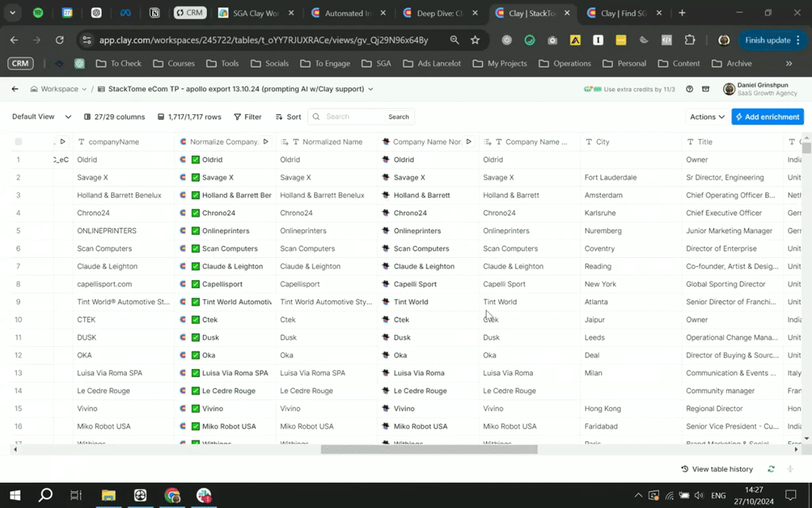Click the green refresh icon near table history
Image resolution: width=812 pixels, height=508 pixels.
click(771, 469)
